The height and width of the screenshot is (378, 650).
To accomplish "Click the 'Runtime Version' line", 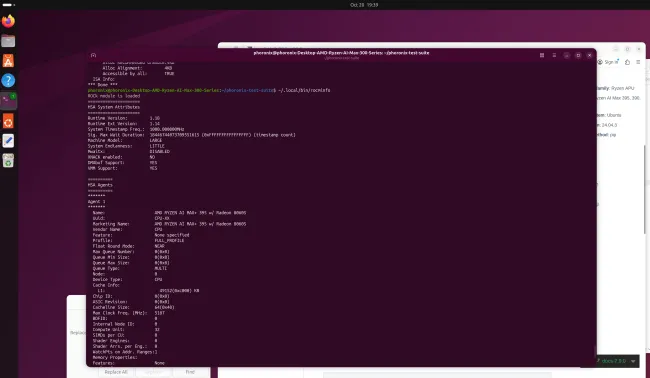I will [124, 118].
